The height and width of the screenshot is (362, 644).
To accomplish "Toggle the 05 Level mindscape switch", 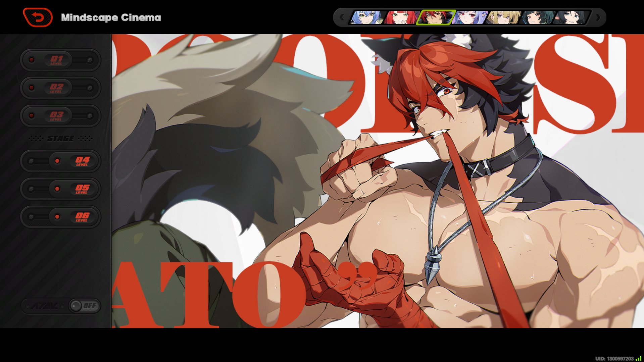I will click(x=61, y=189).
